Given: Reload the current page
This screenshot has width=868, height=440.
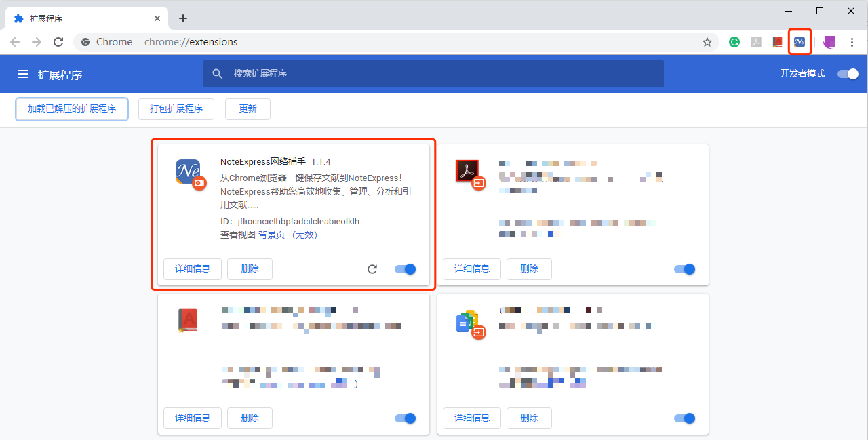Looking at the screenshot, I should (x=58, y=42).
